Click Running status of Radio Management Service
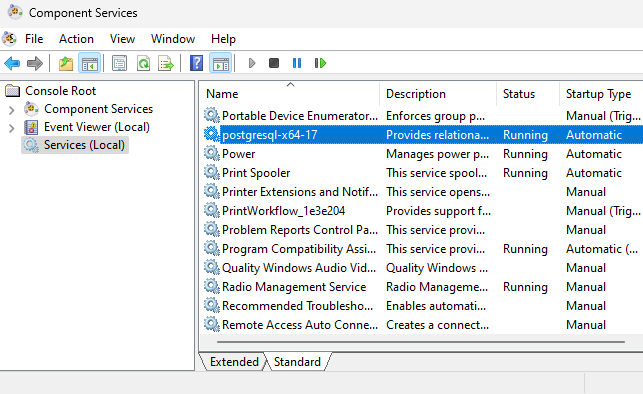 point(525,287)
